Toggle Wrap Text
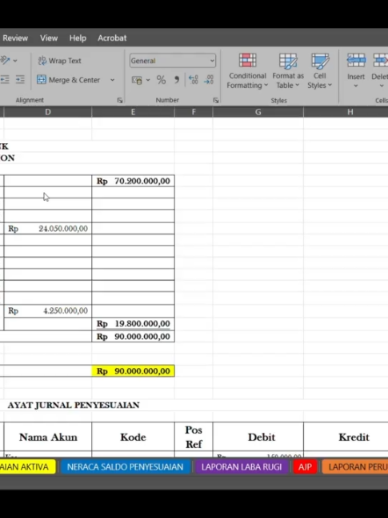The image size is (388, 518). (x=60, y=61)
